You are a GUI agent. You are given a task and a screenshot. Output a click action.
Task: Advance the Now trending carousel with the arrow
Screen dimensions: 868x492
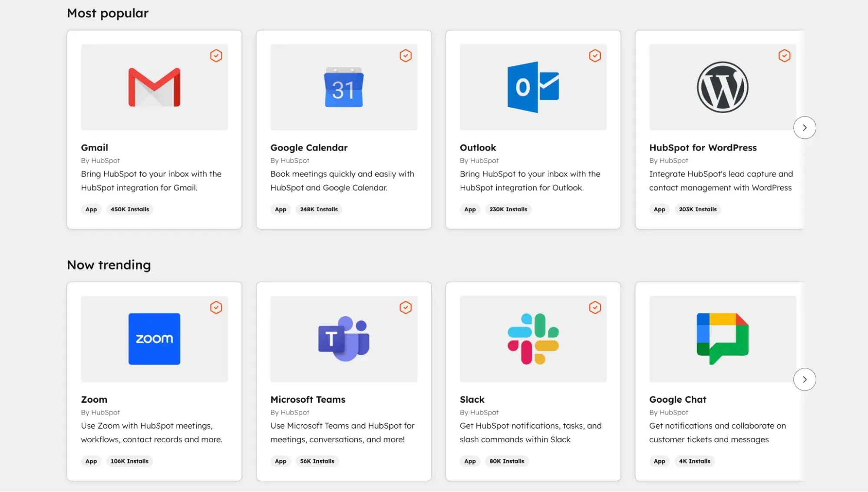[805, 379]
